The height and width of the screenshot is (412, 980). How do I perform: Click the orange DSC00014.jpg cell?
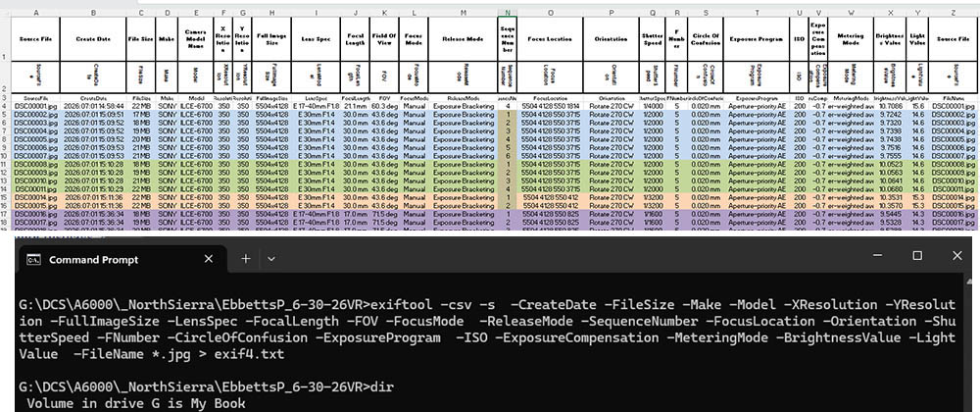coord(35,196)
